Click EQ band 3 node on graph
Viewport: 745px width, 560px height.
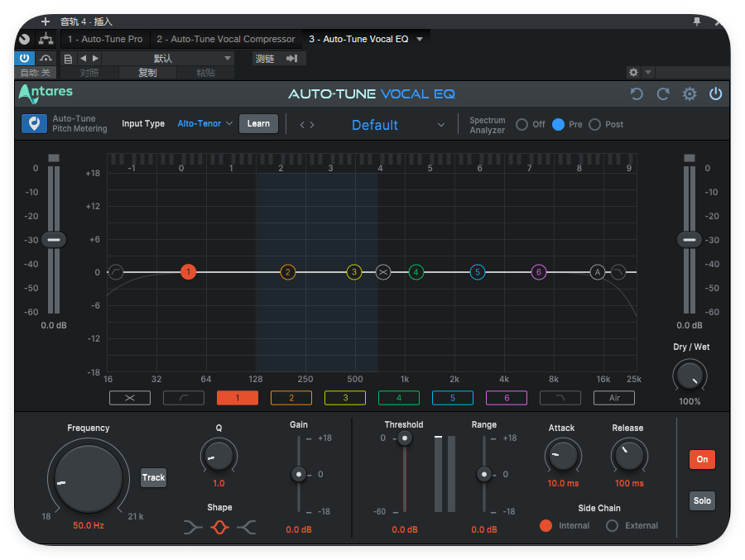[354, 272]
